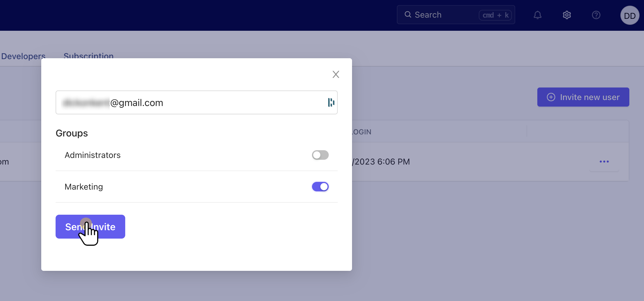The image size is (644, 301).
Task: Open the notifications bell
Action: (x=537, y=15)
